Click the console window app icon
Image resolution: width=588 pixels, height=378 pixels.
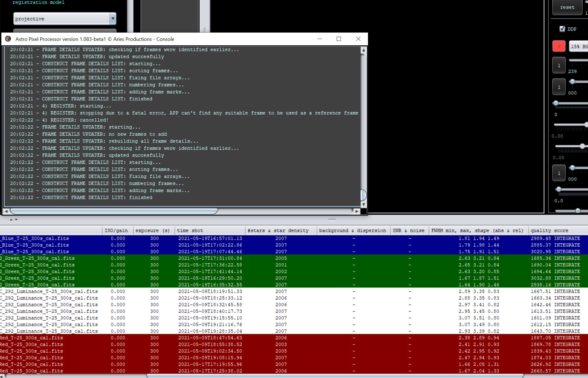click(8, 39)
